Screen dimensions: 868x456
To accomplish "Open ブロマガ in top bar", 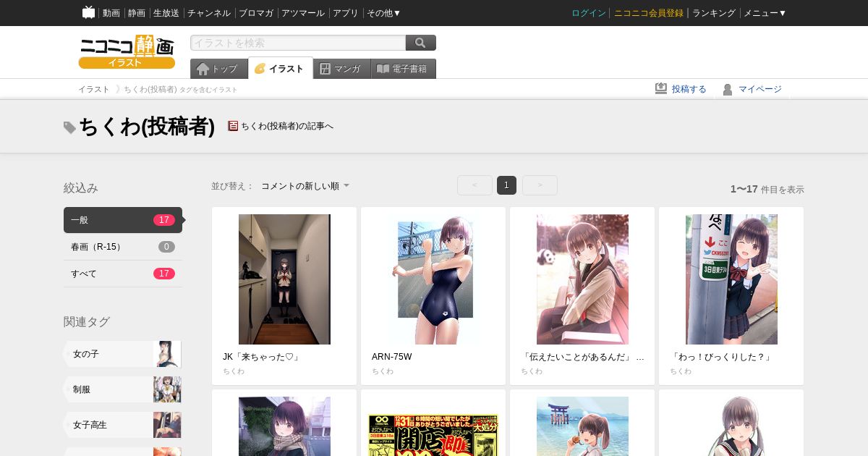I will click(256, 13).
